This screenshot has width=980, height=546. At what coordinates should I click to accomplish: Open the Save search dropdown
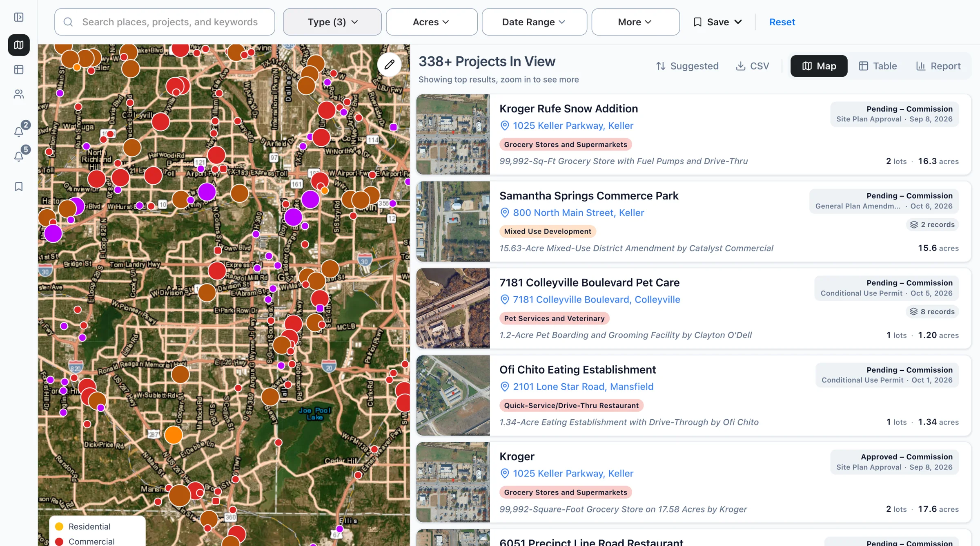point(717,22)
